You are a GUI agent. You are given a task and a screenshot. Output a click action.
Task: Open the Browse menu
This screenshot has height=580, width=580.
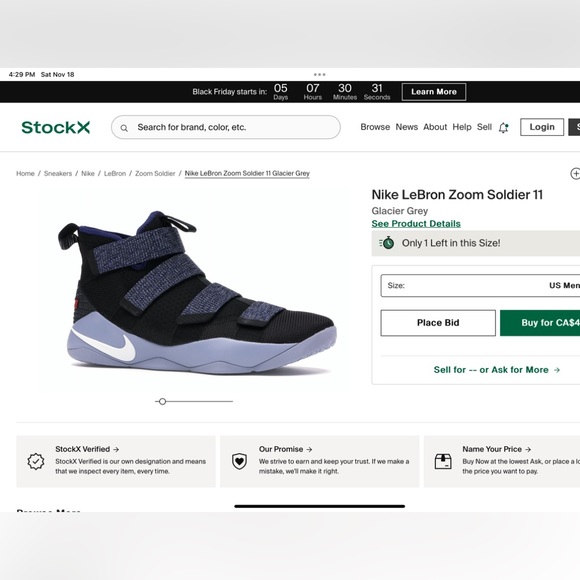point(375,127)
